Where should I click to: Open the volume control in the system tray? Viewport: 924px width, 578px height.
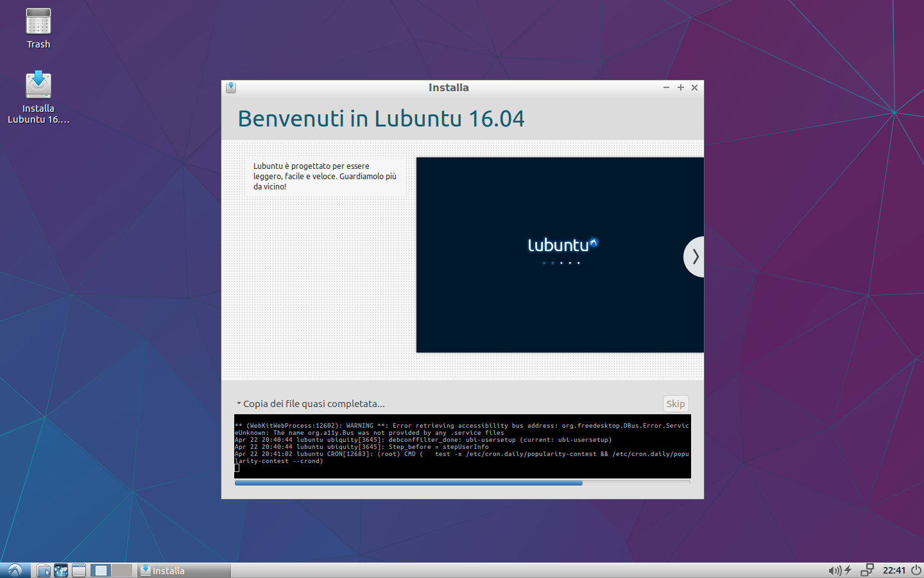[x=834, y=570]
